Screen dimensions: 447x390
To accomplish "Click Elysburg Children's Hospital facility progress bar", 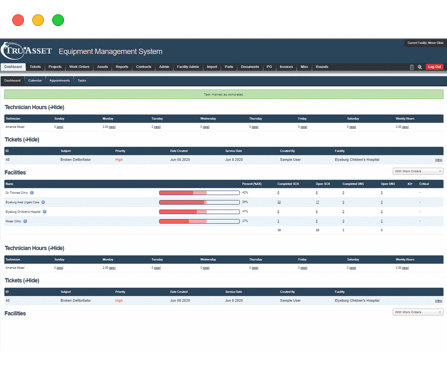I will tap(199, 212).
